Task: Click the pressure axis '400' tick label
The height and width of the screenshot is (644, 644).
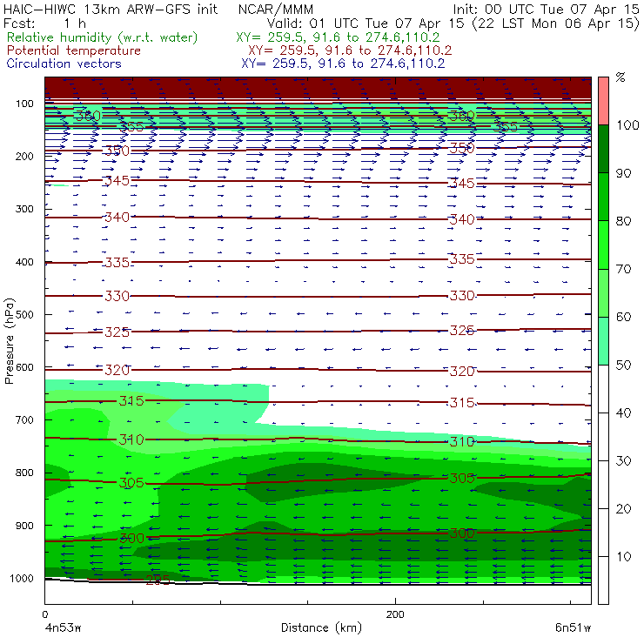Action: [24, 262]
